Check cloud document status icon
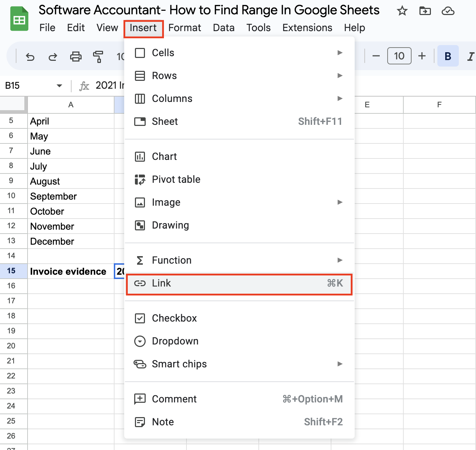 click(448, 11)
